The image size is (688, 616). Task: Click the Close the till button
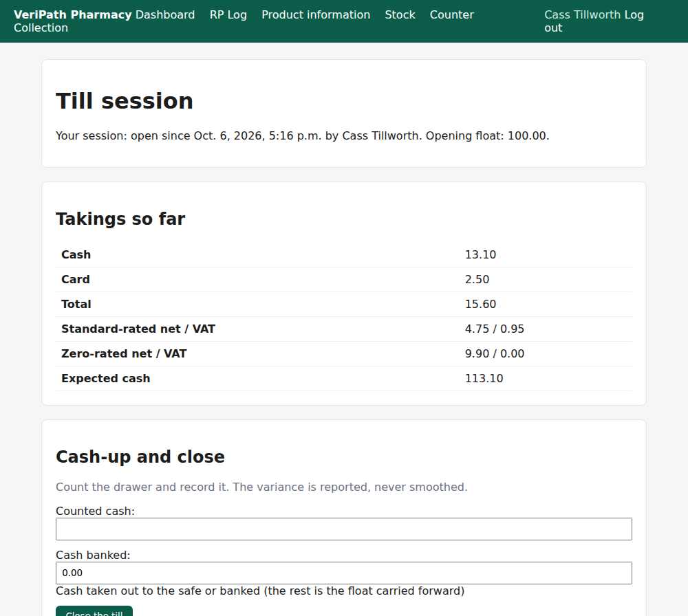[x=94, y=611]
